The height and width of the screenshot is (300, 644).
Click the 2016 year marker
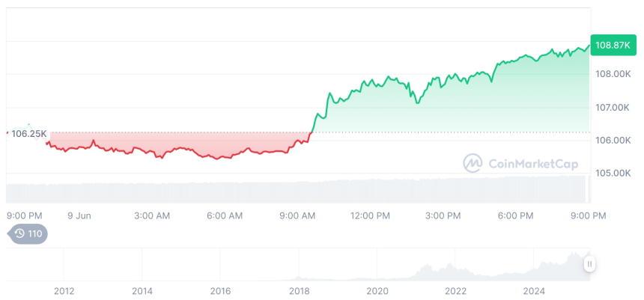pos(220,291)
